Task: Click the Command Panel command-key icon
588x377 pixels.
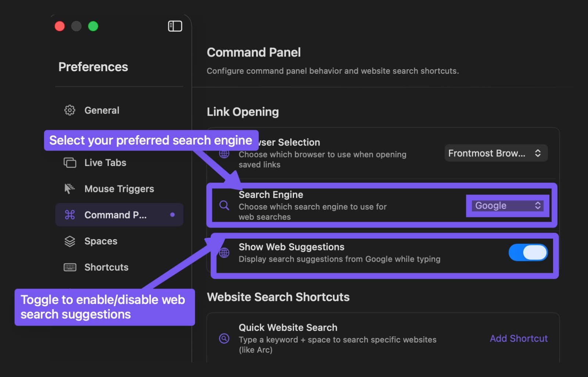Action: coord(70,215)
